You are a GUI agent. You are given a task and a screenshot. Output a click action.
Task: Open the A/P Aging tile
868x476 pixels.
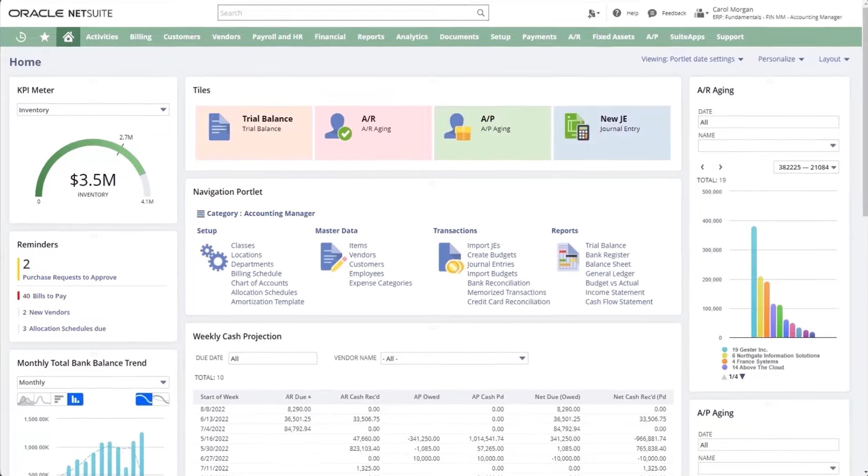tap(493, 133)
